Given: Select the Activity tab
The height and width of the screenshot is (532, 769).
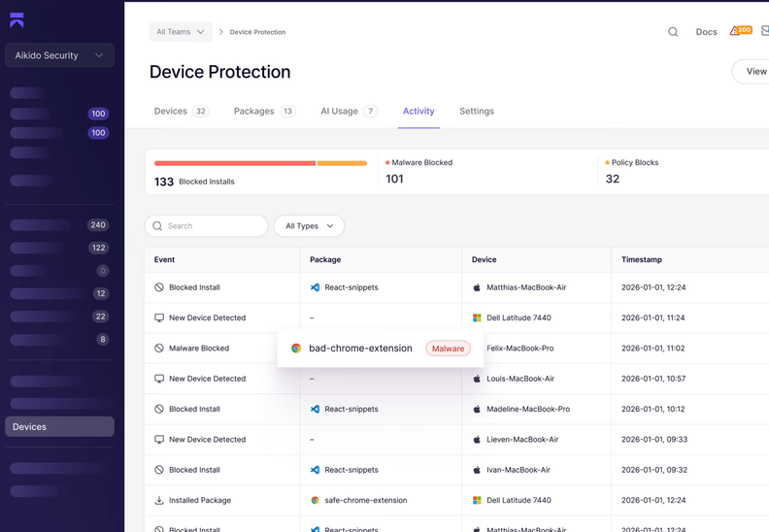Looking at the screenshot, I should point(418,112).
